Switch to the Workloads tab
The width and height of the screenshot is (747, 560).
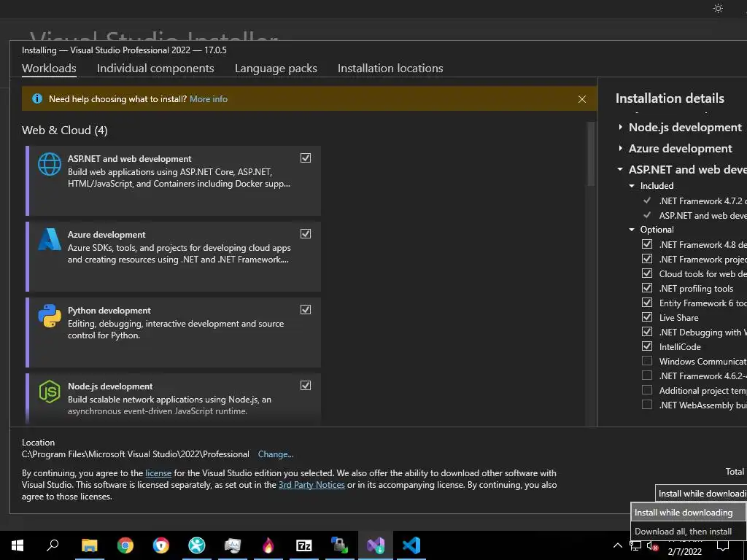[49, 68]
